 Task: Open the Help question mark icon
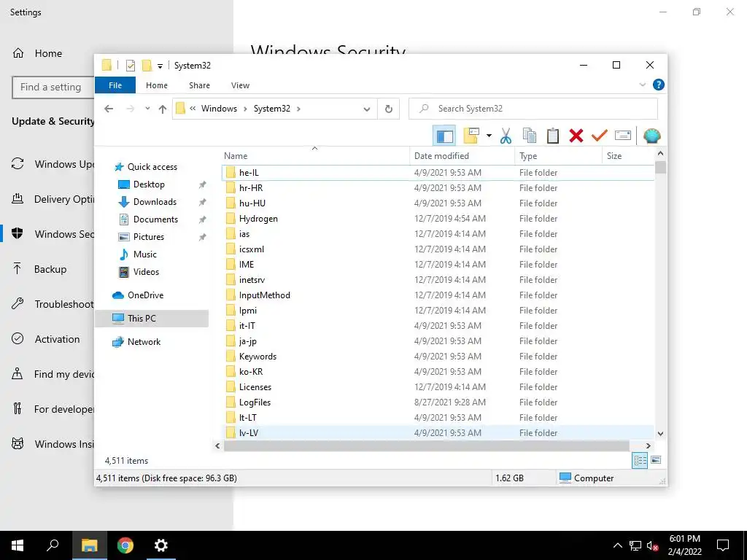coord(659,85)
